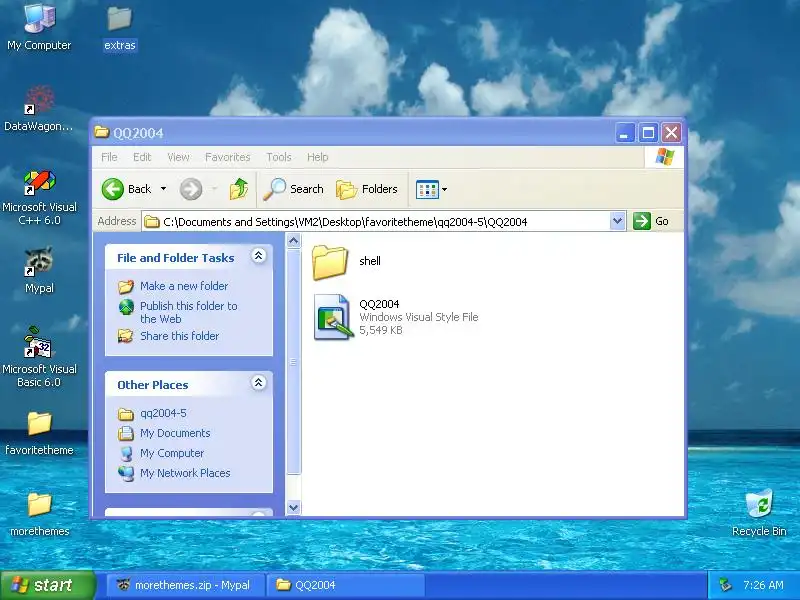800x600 pixels.
Task: Open the Tools menu
Action: [279, 157]
